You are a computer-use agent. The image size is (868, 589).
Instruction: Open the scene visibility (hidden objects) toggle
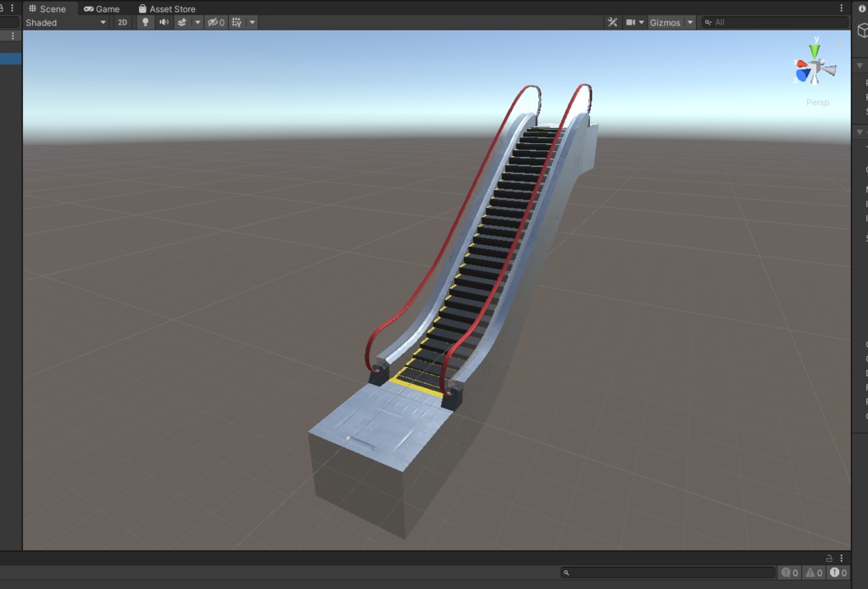click(x=214, y=22)
